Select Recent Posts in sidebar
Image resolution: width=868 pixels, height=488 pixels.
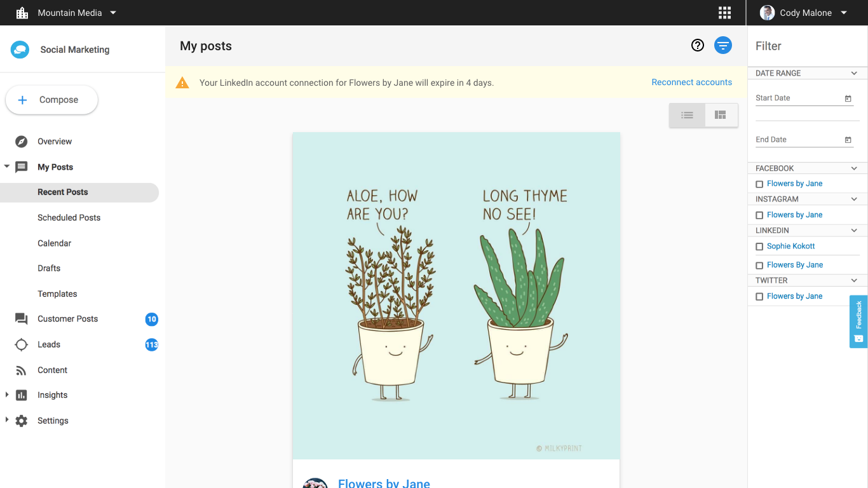click(x=79, y=193)
